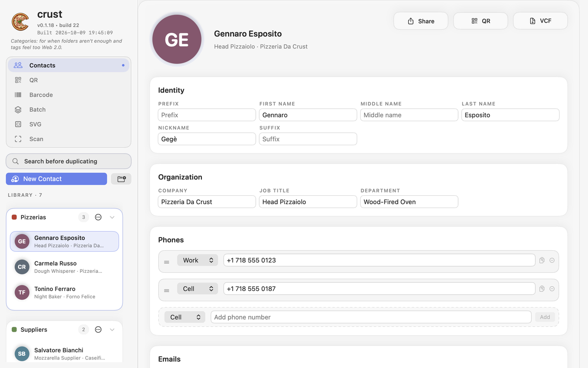Grab the drag handle on the 0187 phone row
Screen dimensions: 588x368
[167, 290]
